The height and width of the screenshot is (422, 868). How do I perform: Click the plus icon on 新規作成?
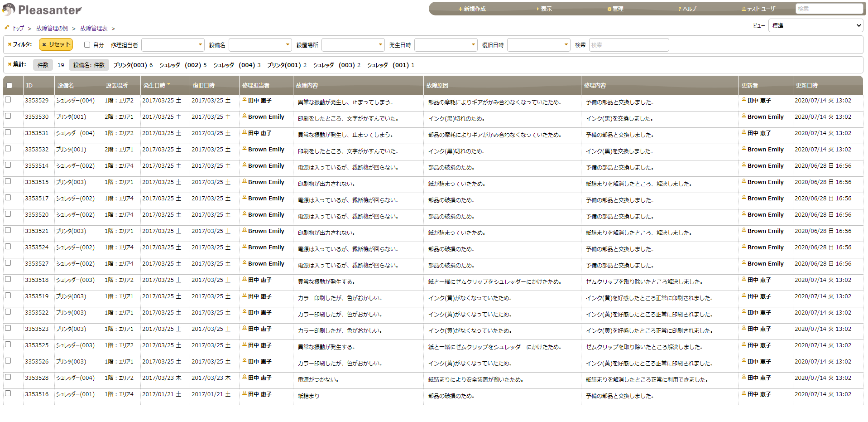coord(460,9)
